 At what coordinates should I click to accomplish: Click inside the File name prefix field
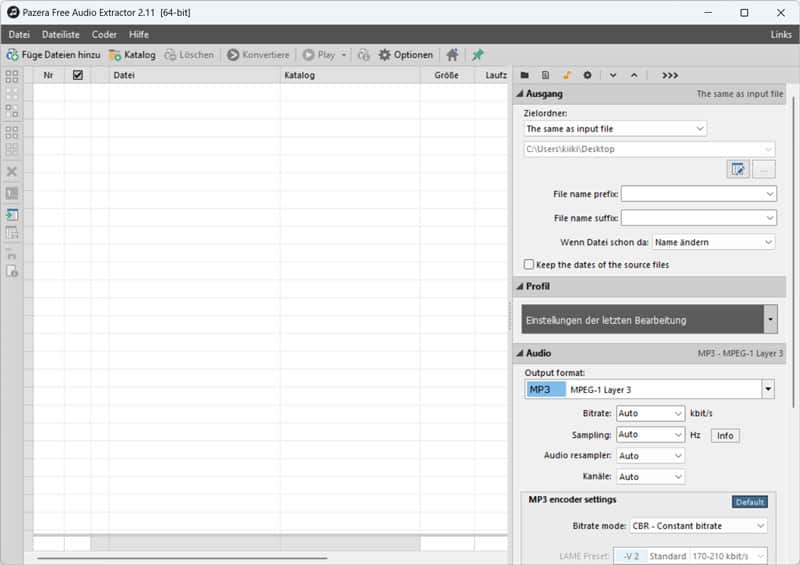pyautogui.click(x=693, y=194)
